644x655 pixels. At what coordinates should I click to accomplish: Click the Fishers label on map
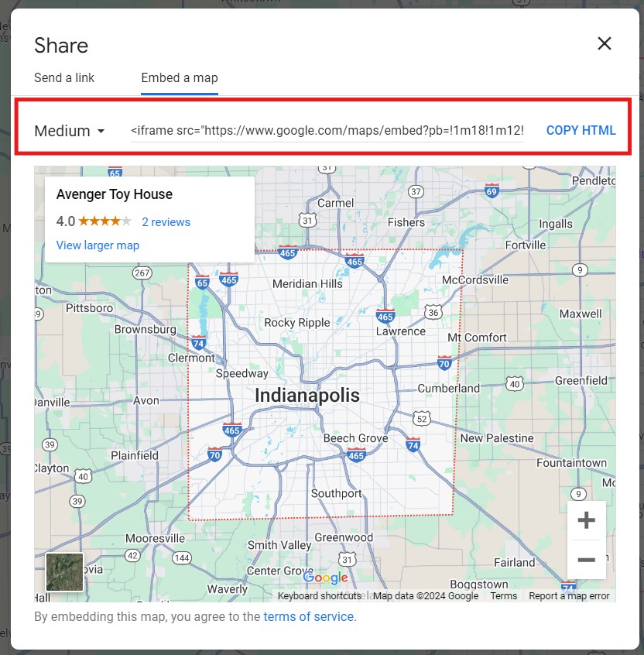(406, 222)
